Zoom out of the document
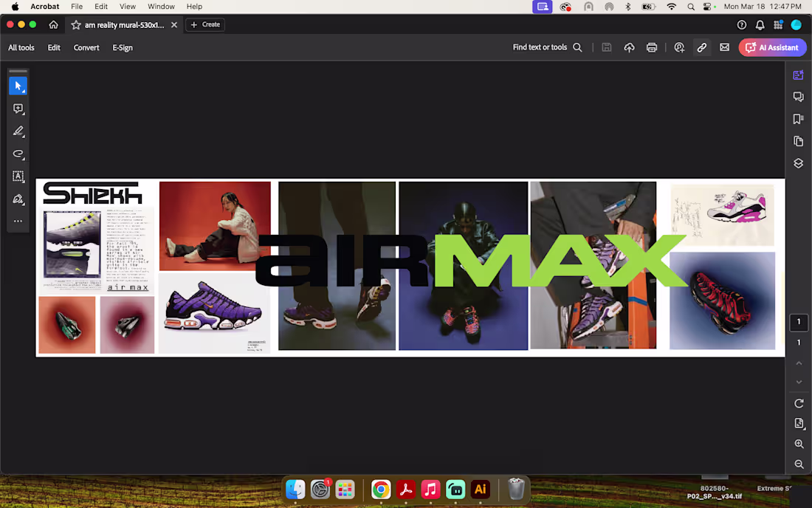The image size is (812, 508). tap(799, 464)
